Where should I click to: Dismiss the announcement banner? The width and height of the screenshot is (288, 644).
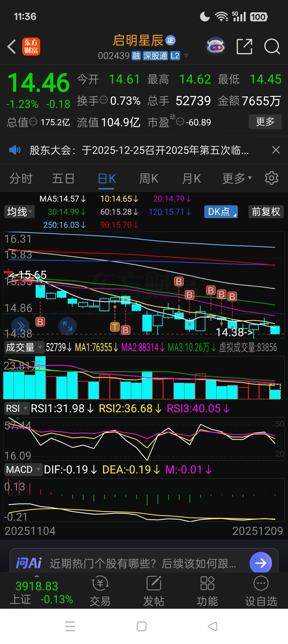(276, 150)
